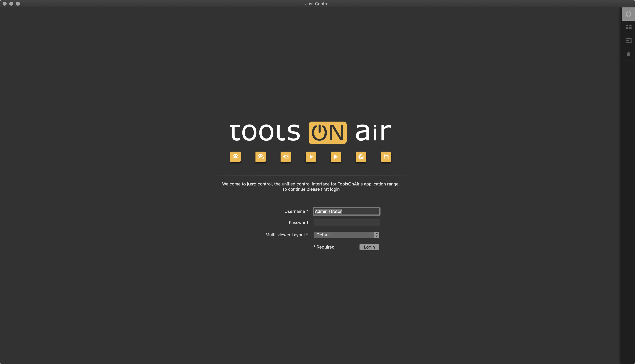Click the Just Control window title
The width and height of the screenshot is (635, 364).
tap(317, 4)
